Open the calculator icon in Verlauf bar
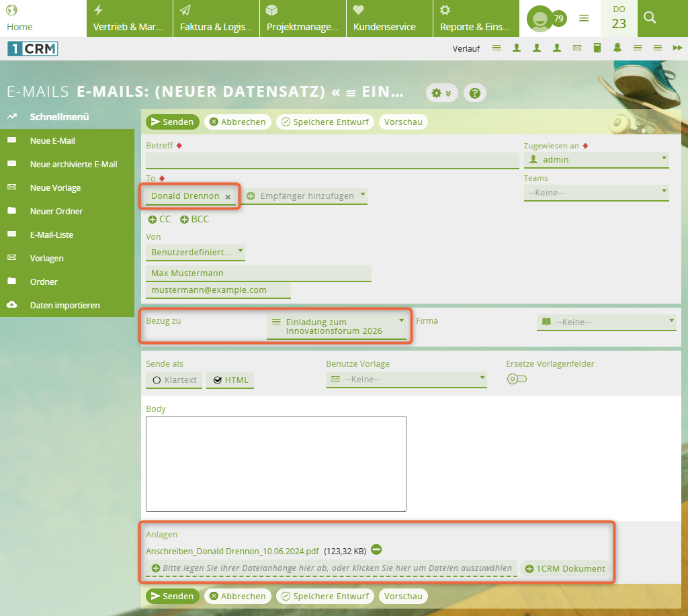This screenshot has height=616, width=688. 597,48
